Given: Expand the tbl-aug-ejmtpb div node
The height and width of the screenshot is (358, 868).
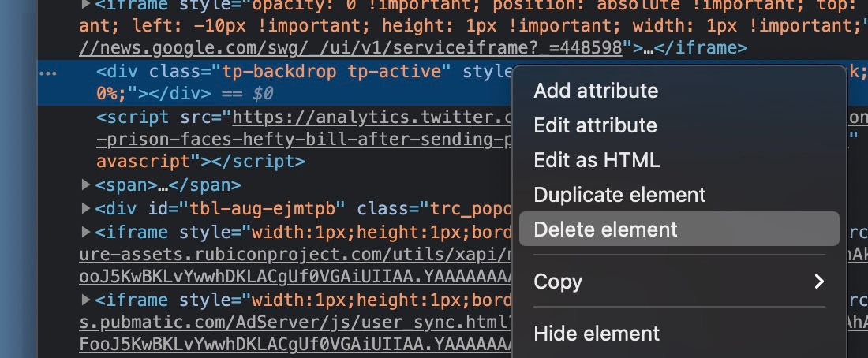Looking at the screenshot, I should coord(86,208).
